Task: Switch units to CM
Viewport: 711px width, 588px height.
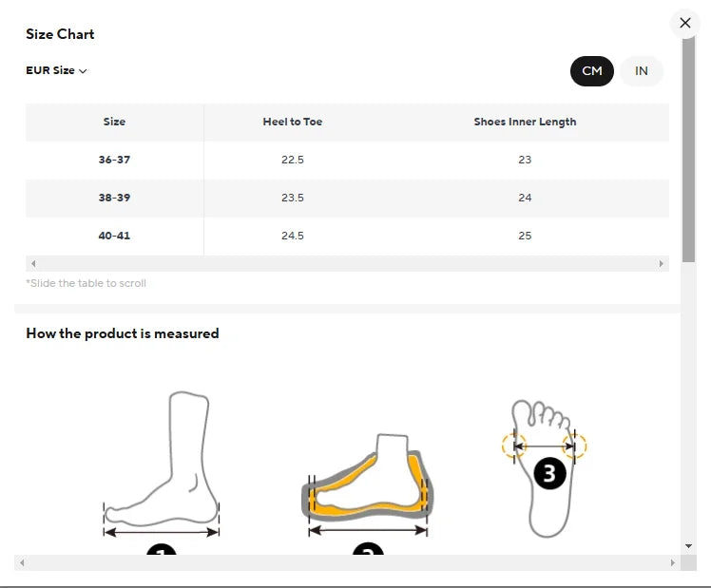Action: click(592, 71)
